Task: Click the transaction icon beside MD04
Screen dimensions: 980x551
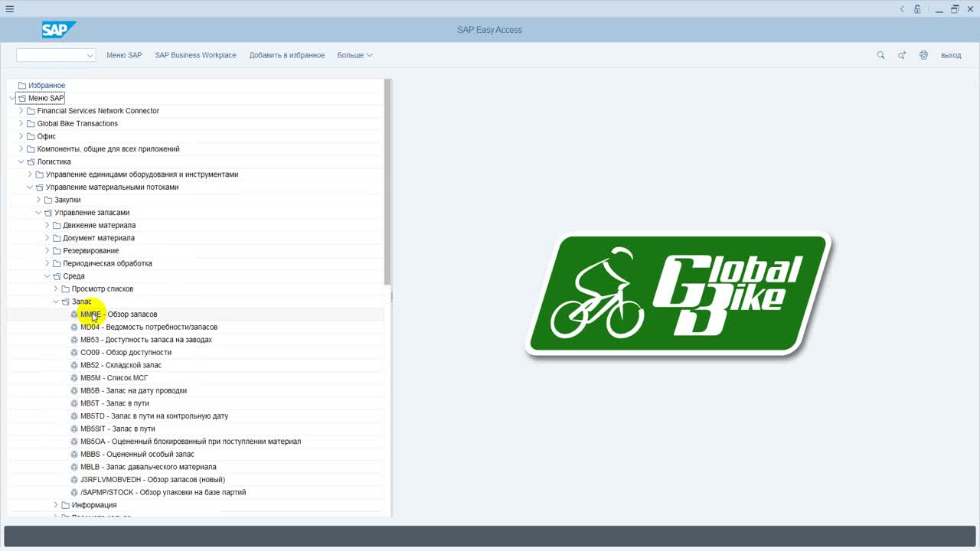Action: point(74,327)
